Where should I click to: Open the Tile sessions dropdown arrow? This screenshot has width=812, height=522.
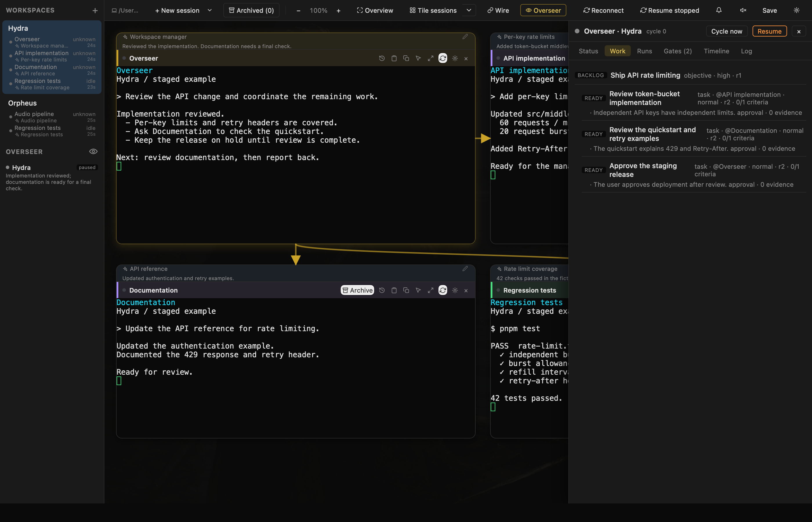pos(469,10)
